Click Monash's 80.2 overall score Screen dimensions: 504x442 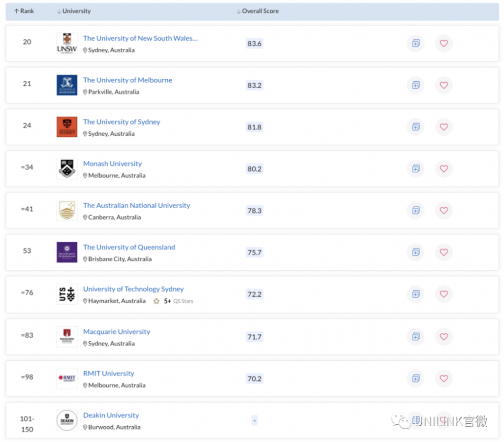click(x=254, y=169)
